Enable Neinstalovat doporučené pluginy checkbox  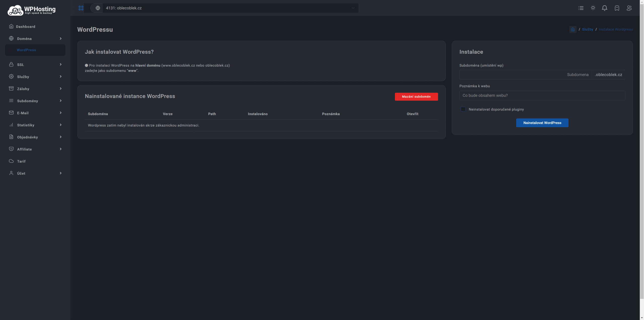coord(463,109)
